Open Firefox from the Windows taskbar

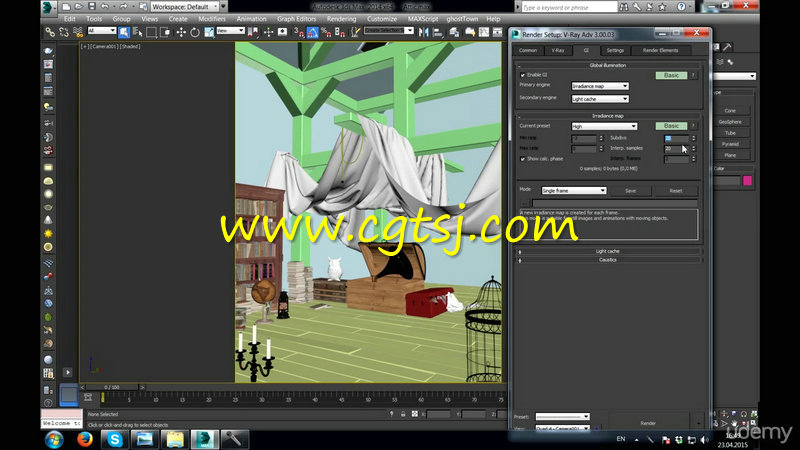point(85,439)
